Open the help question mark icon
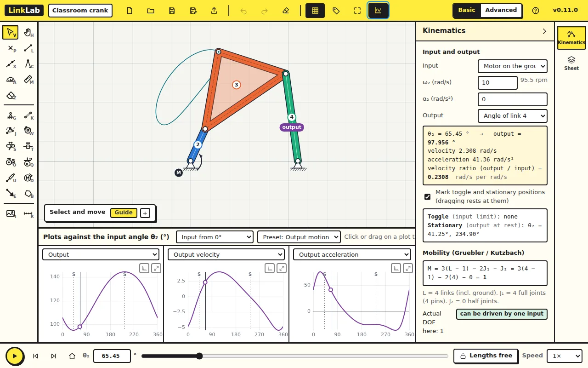 [x=536, y=11]
